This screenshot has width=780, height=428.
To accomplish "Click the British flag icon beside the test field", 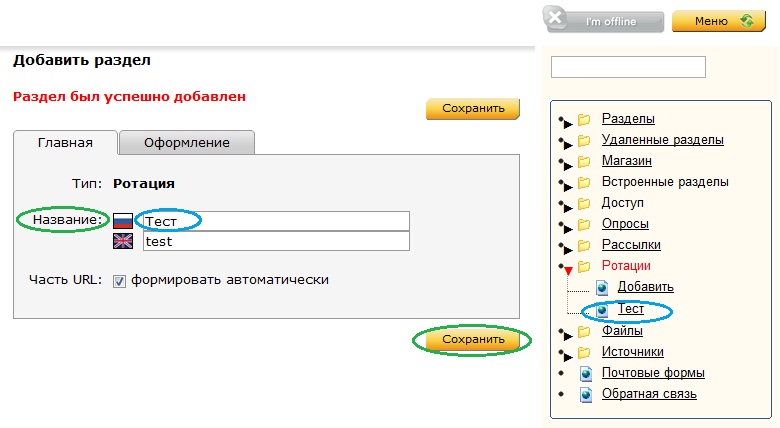I will [x=123, y=241].
